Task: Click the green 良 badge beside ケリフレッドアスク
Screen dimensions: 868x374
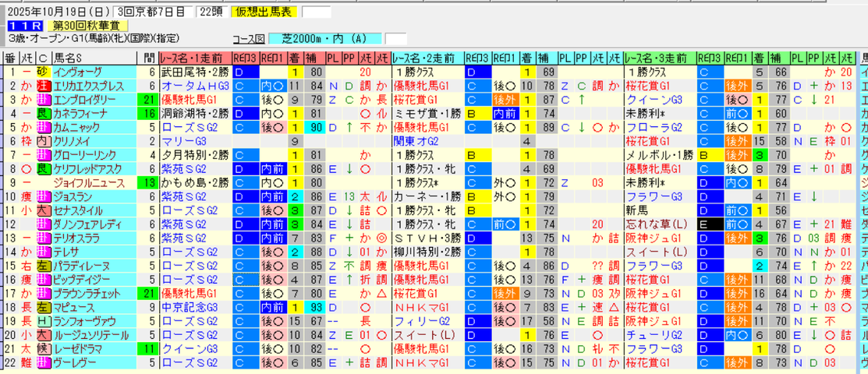Action: [x=43, y=168]
